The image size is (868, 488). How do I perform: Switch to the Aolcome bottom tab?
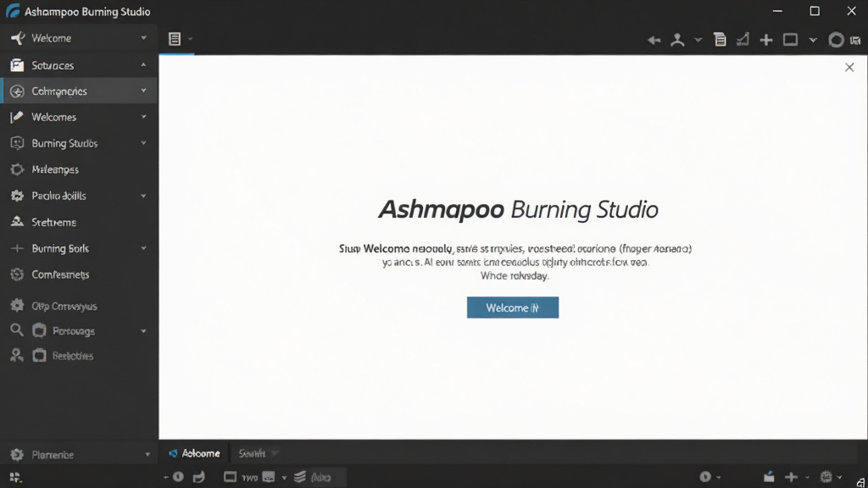pos(194,453)
